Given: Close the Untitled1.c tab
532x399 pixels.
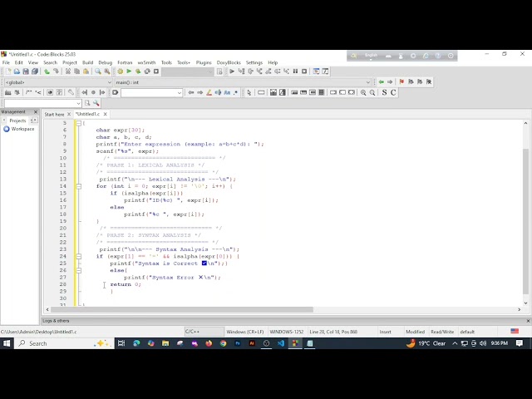Looking at the screenshot, I should coord(106,114).
